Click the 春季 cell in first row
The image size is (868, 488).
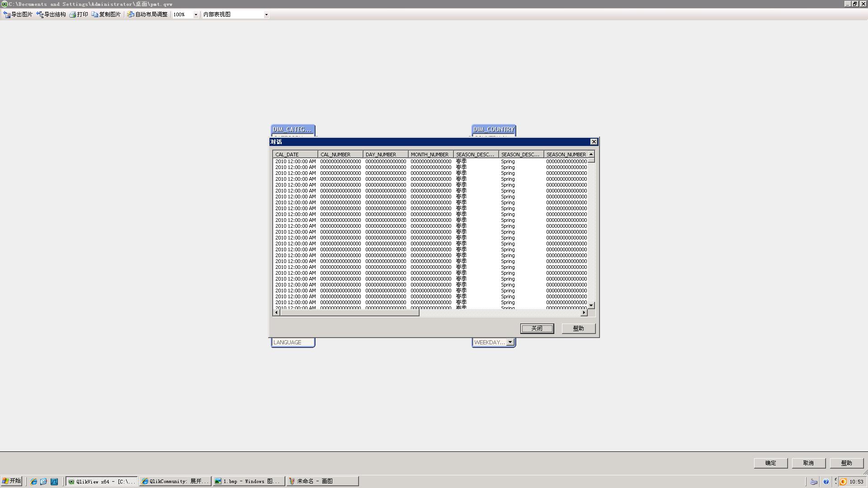[461, 161]
